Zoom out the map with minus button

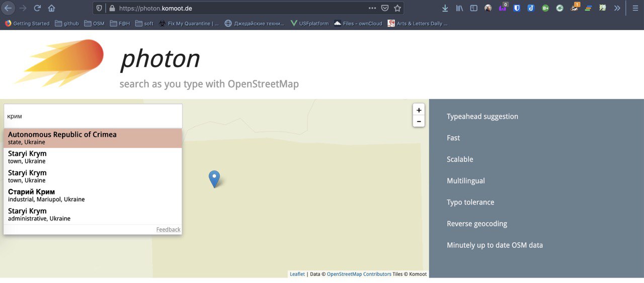(419, 121)
